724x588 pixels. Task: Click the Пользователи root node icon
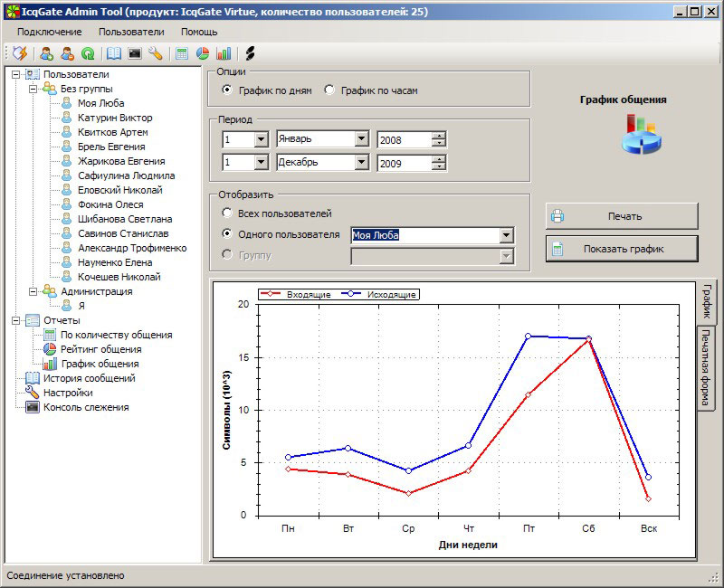tap(33, 74)
